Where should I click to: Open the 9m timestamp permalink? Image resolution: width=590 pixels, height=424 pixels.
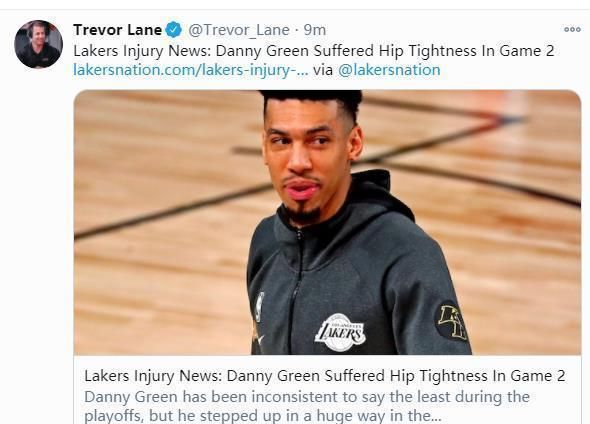[x=315, y=30]
